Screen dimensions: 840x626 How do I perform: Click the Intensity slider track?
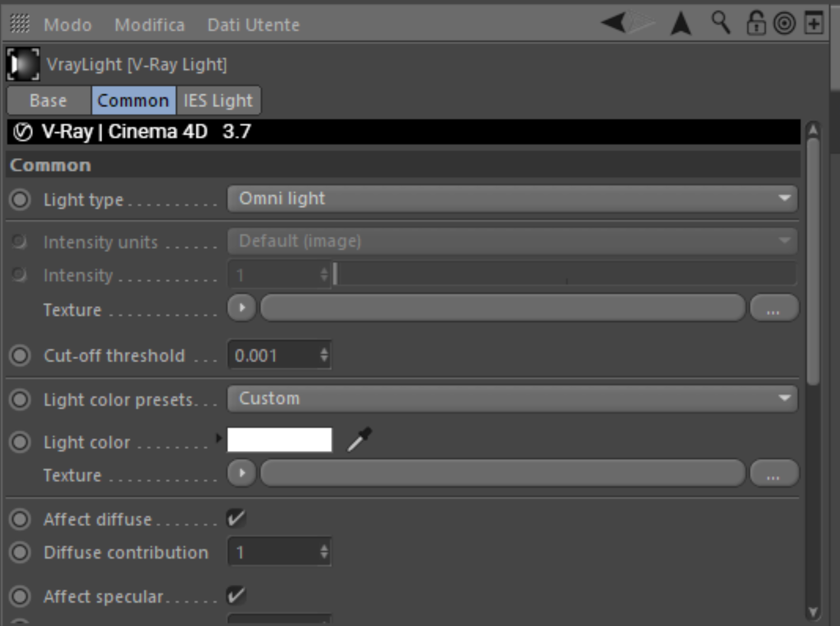pyautogui.click(x=564, y=275)
